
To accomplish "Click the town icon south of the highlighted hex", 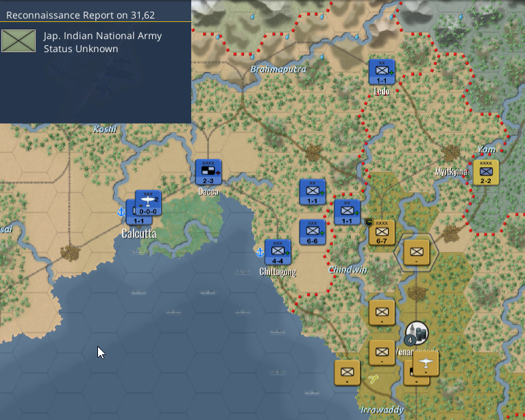I will [417, 293].
